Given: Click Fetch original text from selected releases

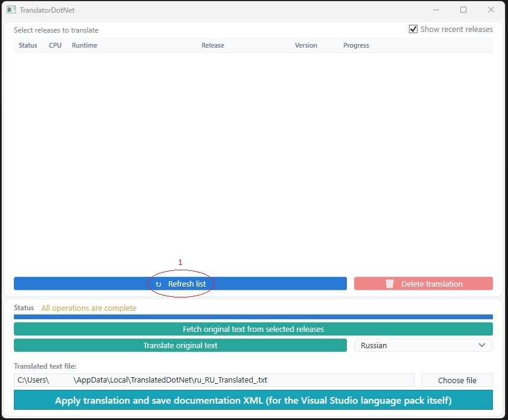Looking at the screenshot, I should (x=253, y=329).
